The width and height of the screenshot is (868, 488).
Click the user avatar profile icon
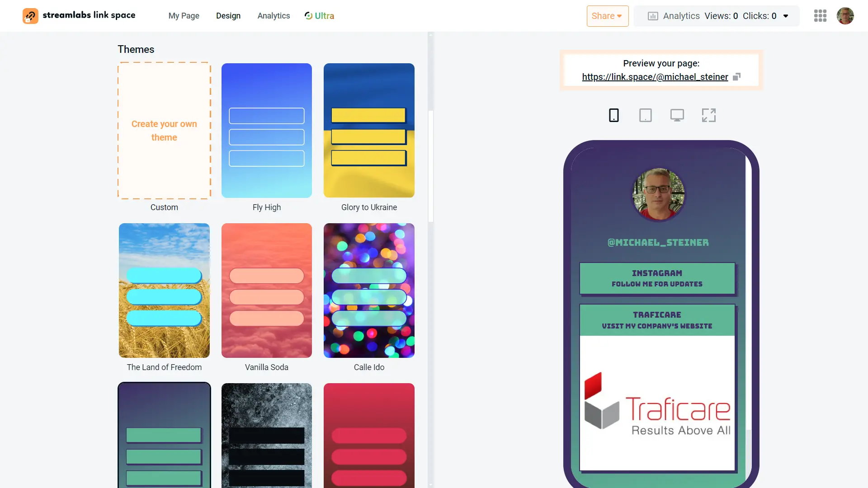click(845, 15)
